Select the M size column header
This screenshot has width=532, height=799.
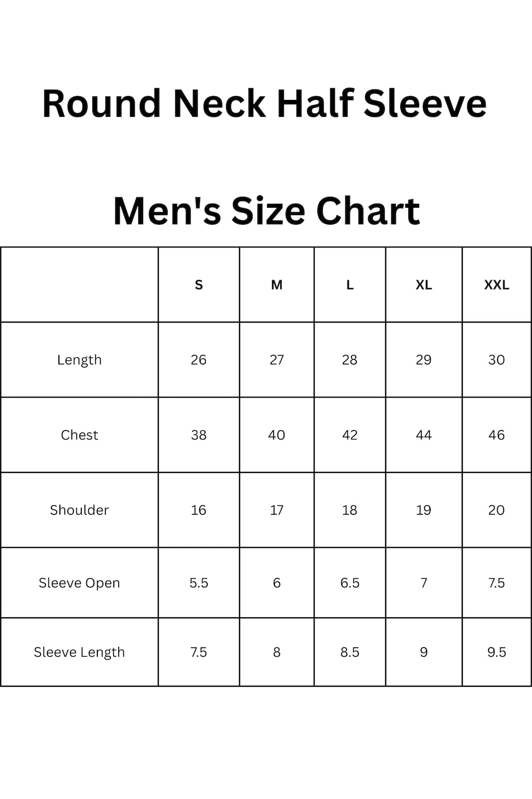coord(276,285)
